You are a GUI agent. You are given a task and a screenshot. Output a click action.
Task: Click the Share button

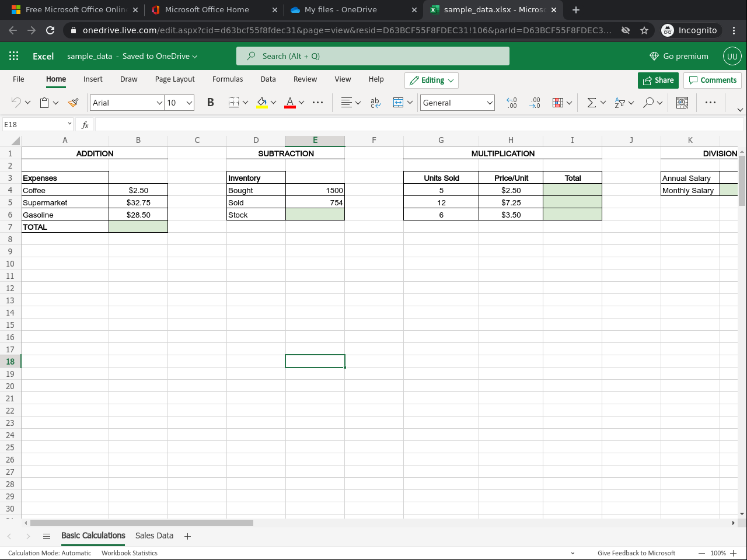pyautogui.click(x=658, y=80)
